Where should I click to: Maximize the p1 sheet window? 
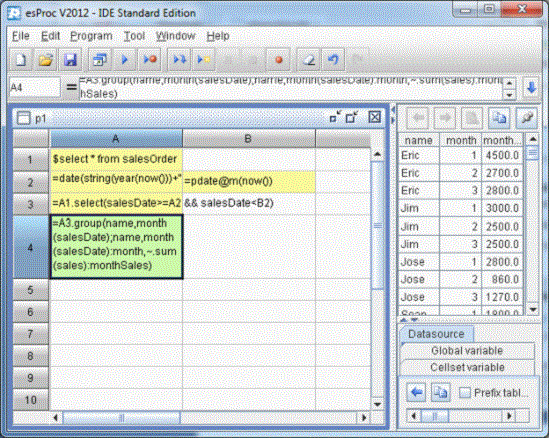[x=352, y=117]
